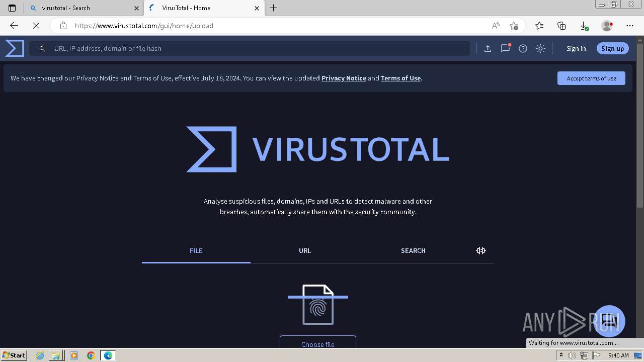The width and height of the screenshot is (644, 362).
Task: Stop page loading with X button
Action: pos(36,26)
